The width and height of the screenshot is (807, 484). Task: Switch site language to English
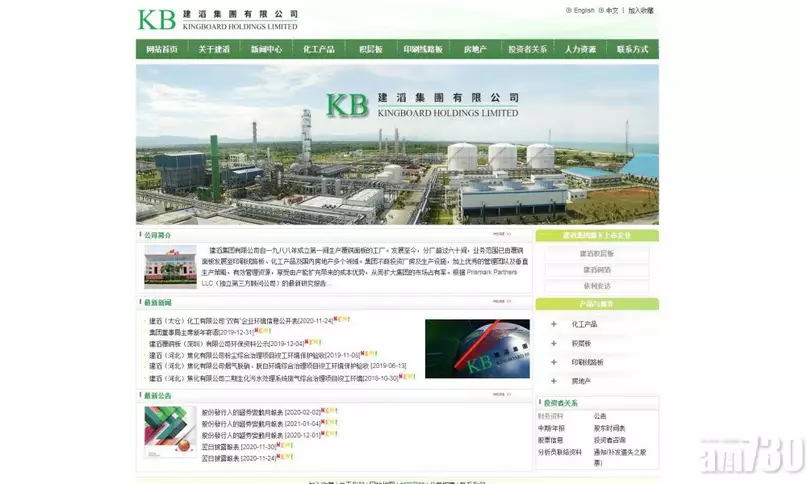pos(584,10)
